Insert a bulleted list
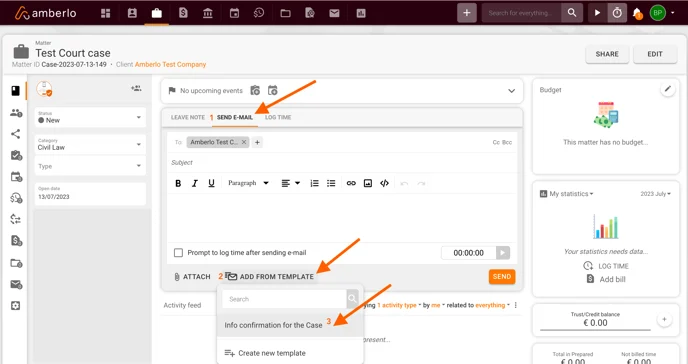The height and width of the screenshot is (364, 688). (331, 183)
